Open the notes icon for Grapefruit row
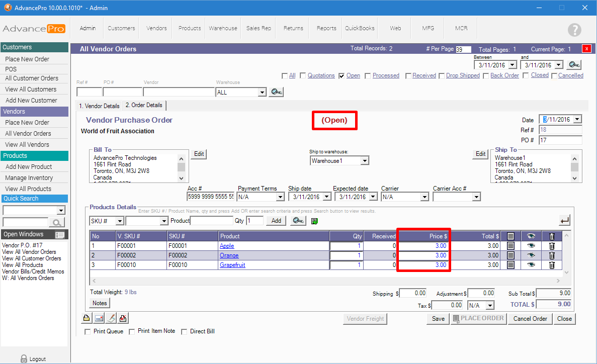This screenshot has width=597, height=364. pyautogui.click(x=510, y=265)
